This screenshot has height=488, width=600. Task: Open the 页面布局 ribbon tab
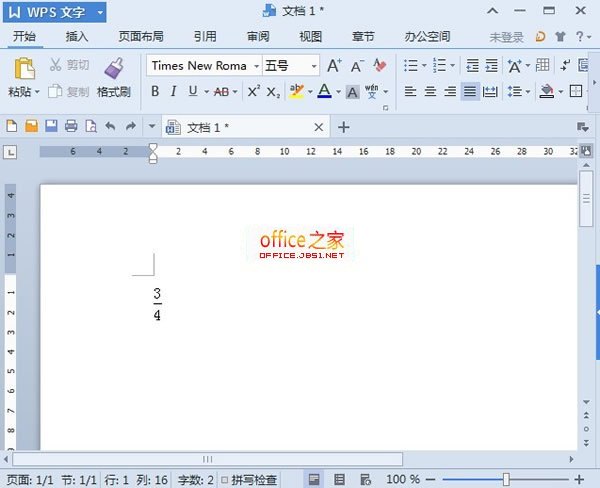pyautogui.click(x=141, y=37)
